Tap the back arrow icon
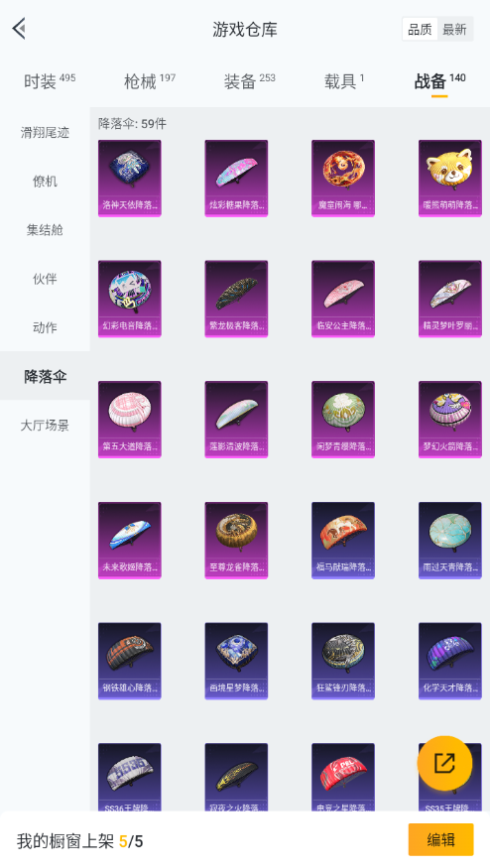490x868 pixels. [x=20, y=28]
